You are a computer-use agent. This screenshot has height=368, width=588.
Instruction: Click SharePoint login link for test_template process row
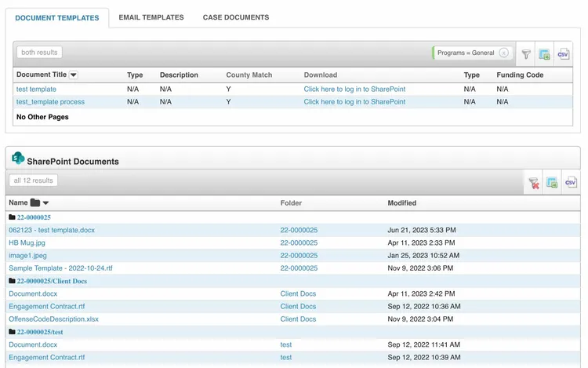click(x=354, y=102)
